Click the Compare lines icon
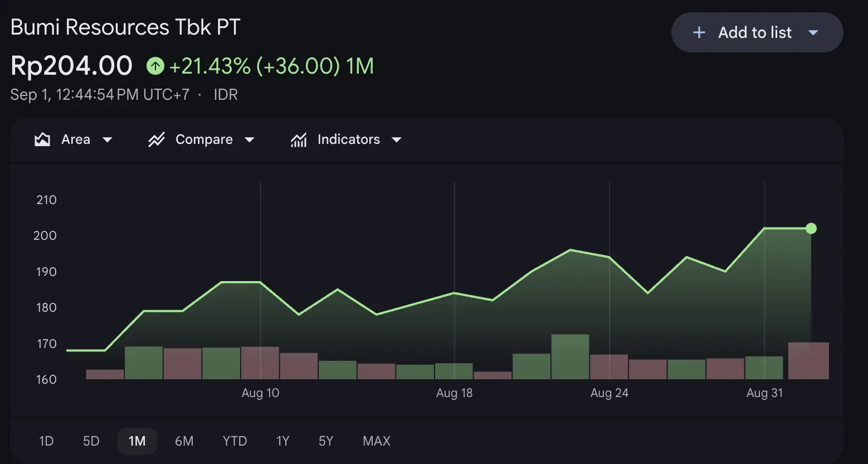 click(157, 139)
